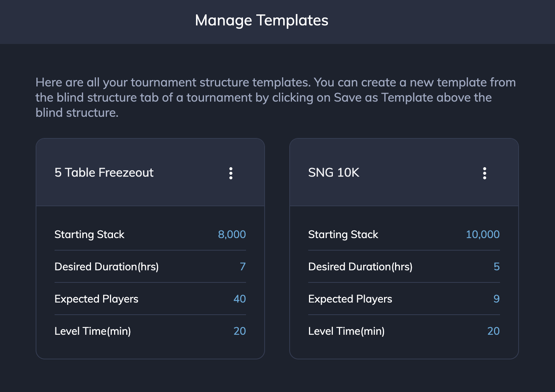Click the three-dot icon on SNG 10K card
The image size is (555, 392).
(485, 173)
